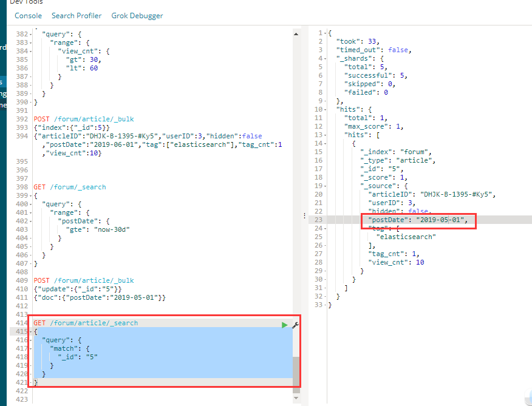Click the update line {"update":{"_id":"5"}}
The width and height of the screenshot is (532, 406).
(78, 289)
